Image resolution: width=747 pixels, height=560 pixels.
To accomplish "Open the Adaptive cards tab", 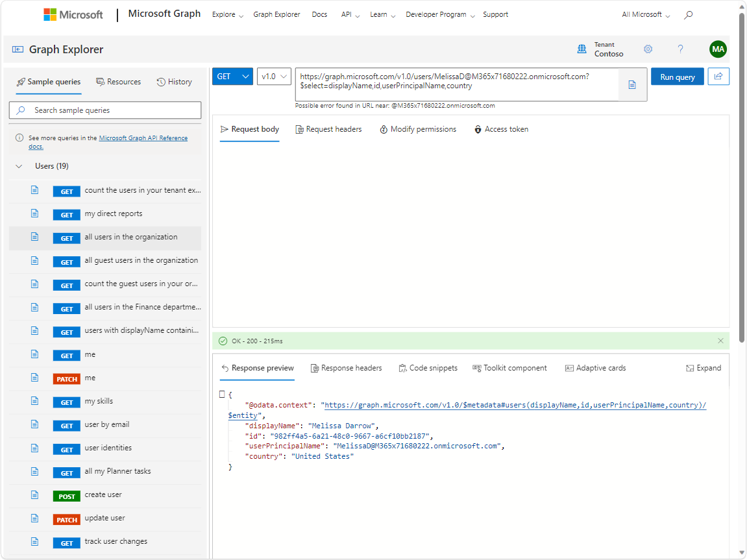I will point(595,368).
